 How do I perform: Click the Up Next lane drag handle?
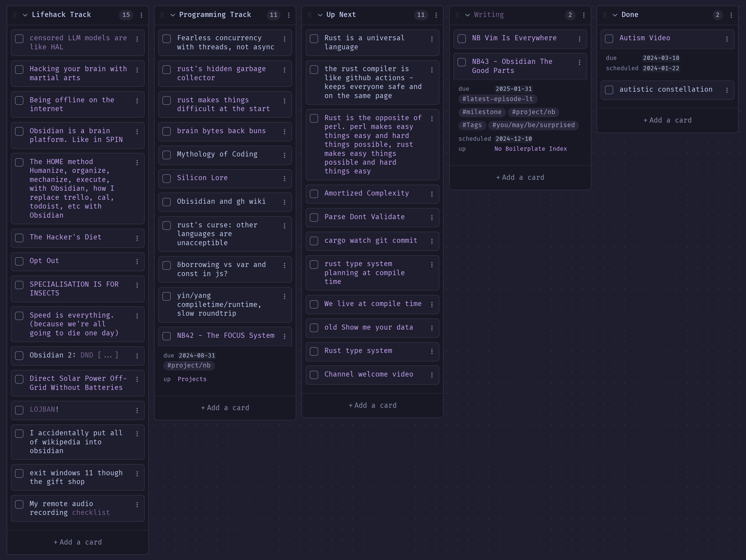coord(310,15)
